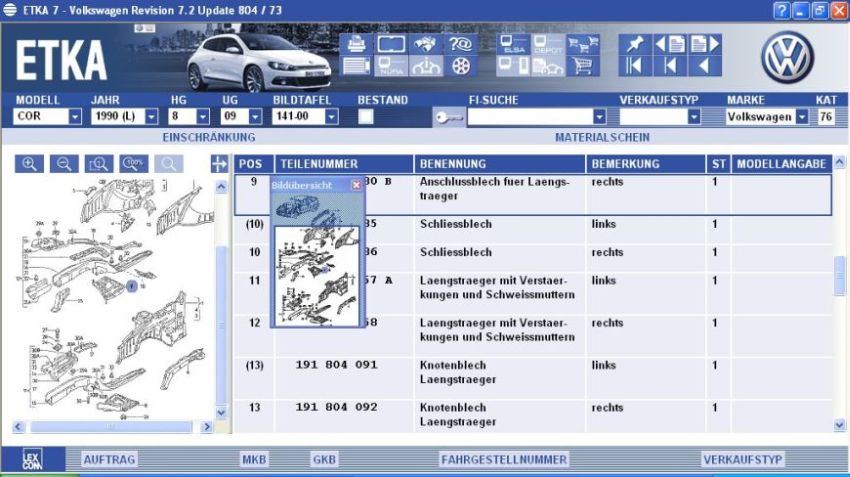Click the printer icon in the toolbar
Viewport: 850px width, 477px height.
[356, 44]
